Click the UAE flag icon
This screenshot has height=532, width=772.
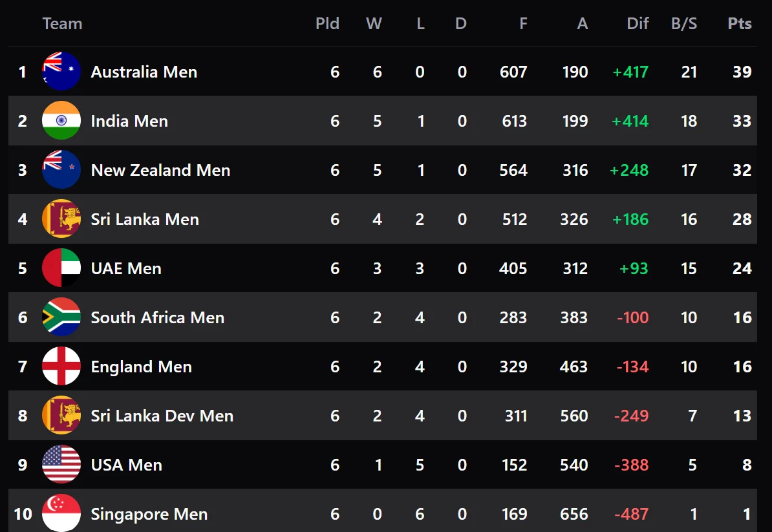coord(61,268)
